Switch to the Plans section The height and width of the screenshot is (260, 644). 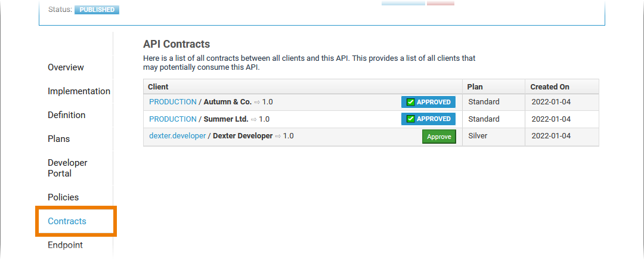pyautogui.click(x=58, y=139)
